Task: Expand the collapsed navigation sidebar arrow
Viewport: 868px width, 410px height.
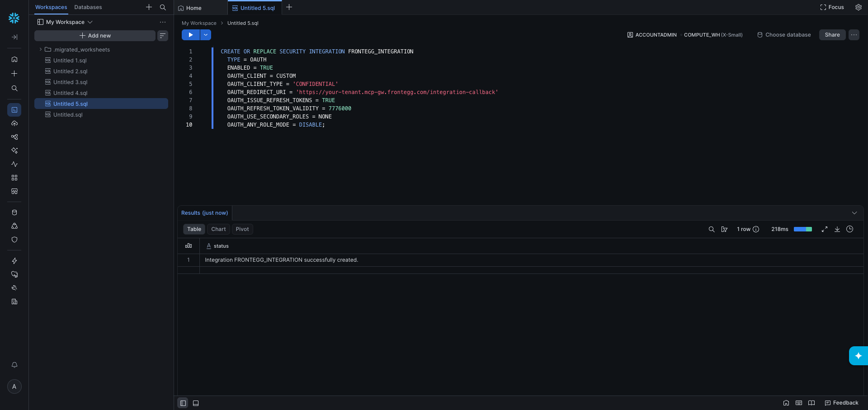Action: [x=14, y=37]
